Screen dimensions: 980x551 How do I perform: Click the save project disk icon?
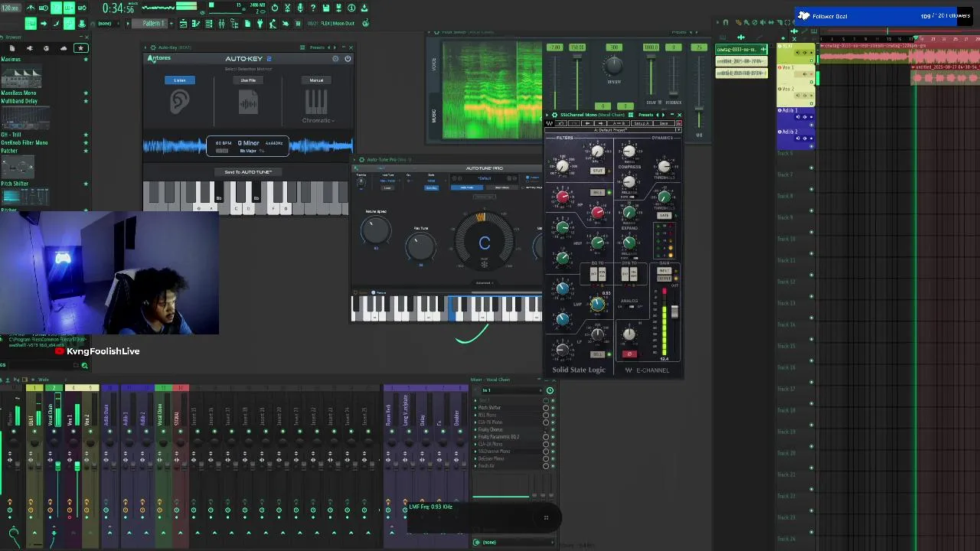pos(326,8)
